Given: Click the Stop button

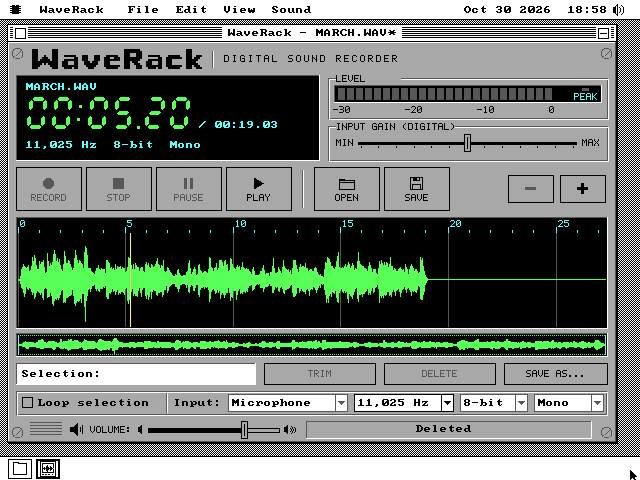Looking at the screenshot, I should point(119,189).
